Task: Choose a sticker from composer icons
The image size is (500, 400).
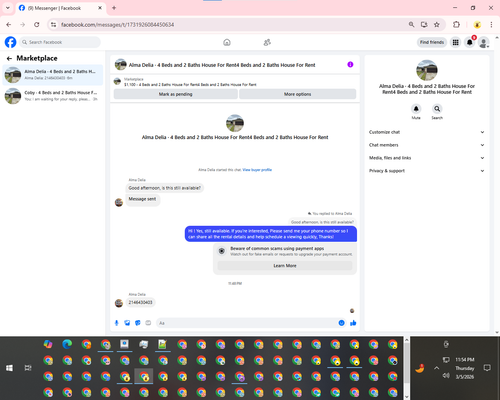Action: [x=138, y=323]
